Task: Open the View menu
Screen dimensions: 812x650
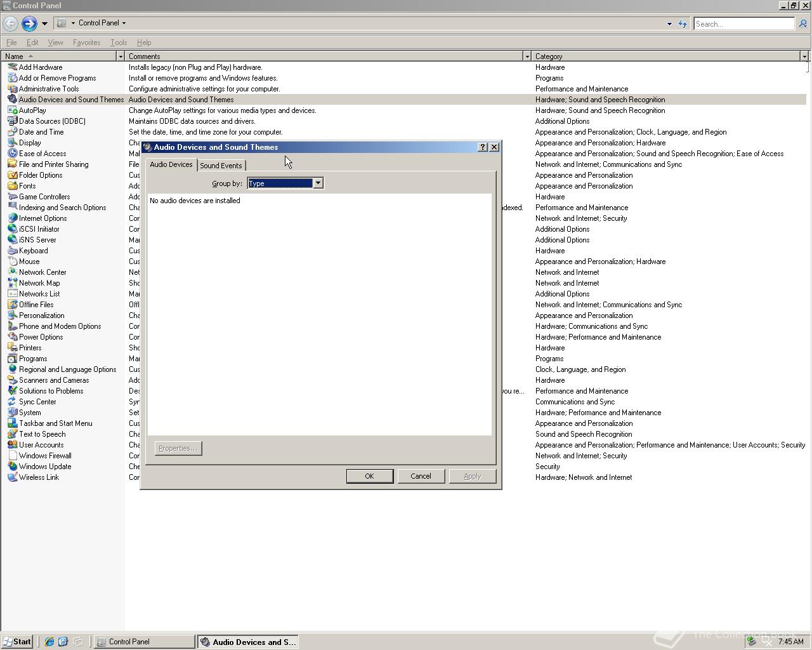Action: [x=55, y=43]
